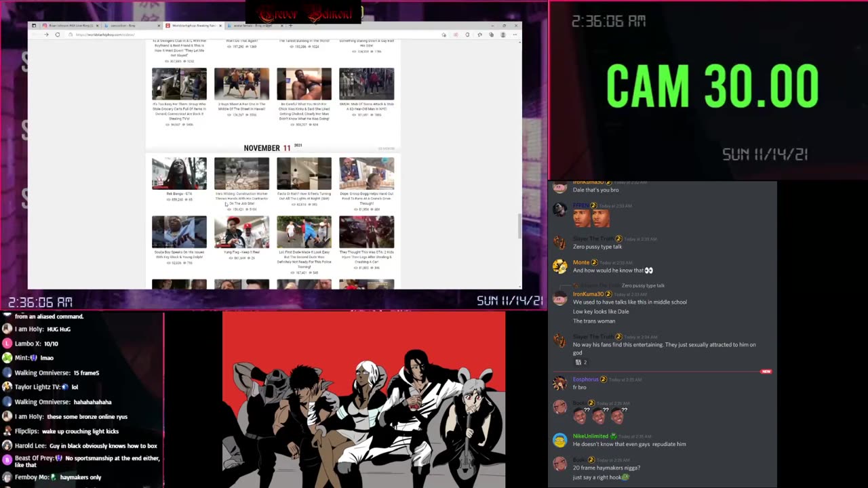Open a new browser tab with the plus icon
This screenshot has height=488, width=868.
(290, 26)
